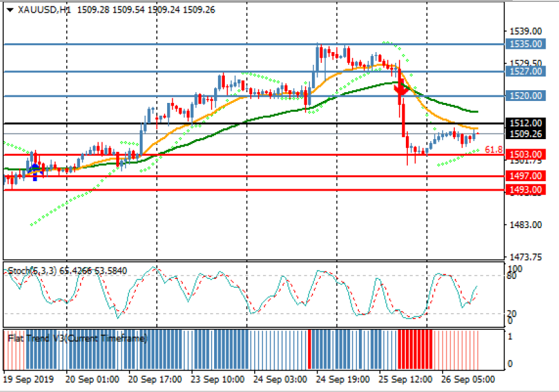Click the 19 Sep 2019 date label
The width and height of the screenshot is (559, 392).
(x=29, y=379)
